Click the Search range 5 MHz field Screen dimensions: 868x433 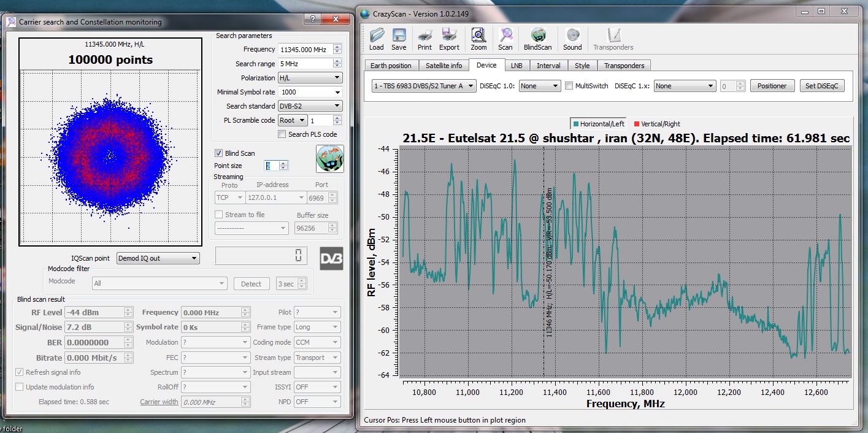coord(309,63)
